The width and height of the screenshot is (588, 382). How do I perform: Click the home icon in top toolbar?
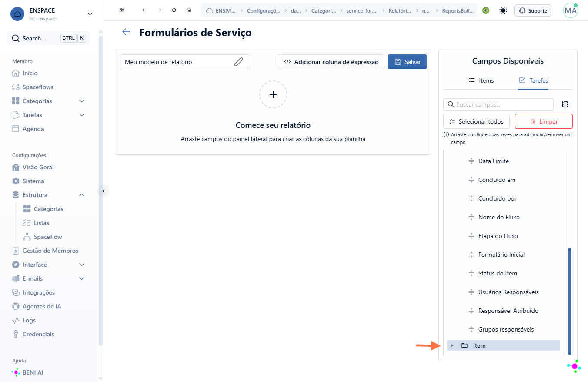click(189, 10)
